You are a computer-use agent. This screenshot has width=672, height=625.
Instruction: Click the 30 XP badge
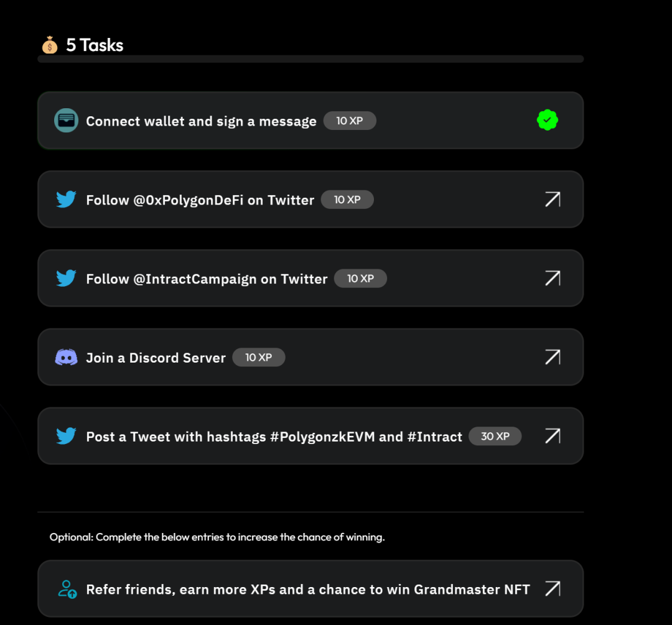click(x=495, y=437)
